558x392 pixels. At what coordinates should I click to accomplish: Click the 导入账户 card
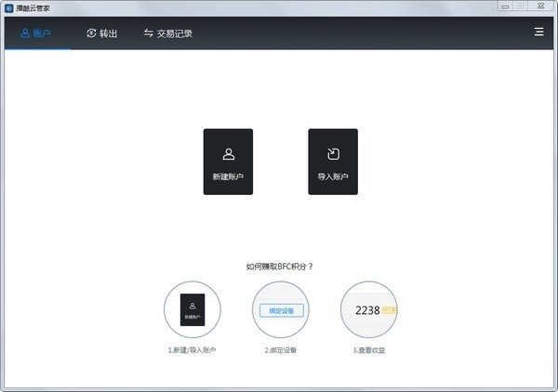tap(333, 162)
